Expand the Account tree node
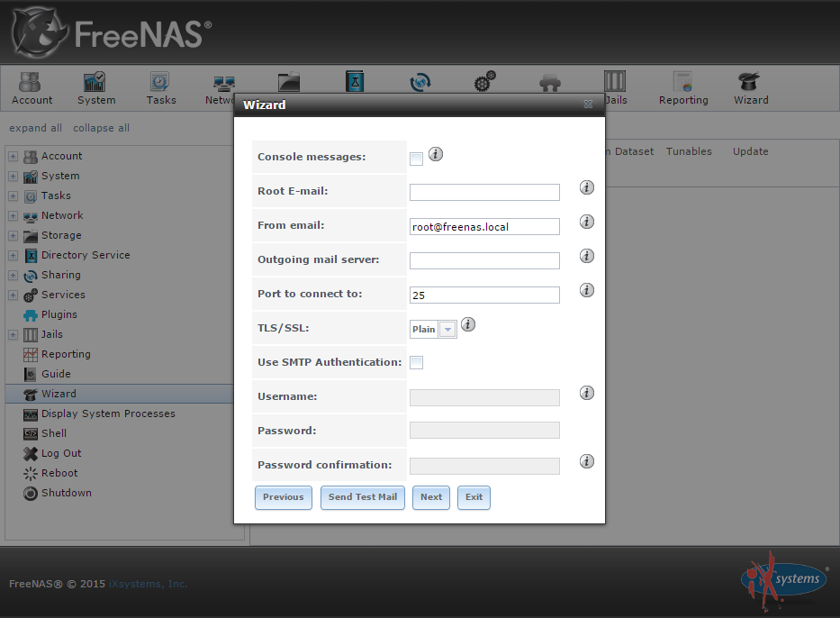Viewport: 840px width, 618px height. coord(14,157)
